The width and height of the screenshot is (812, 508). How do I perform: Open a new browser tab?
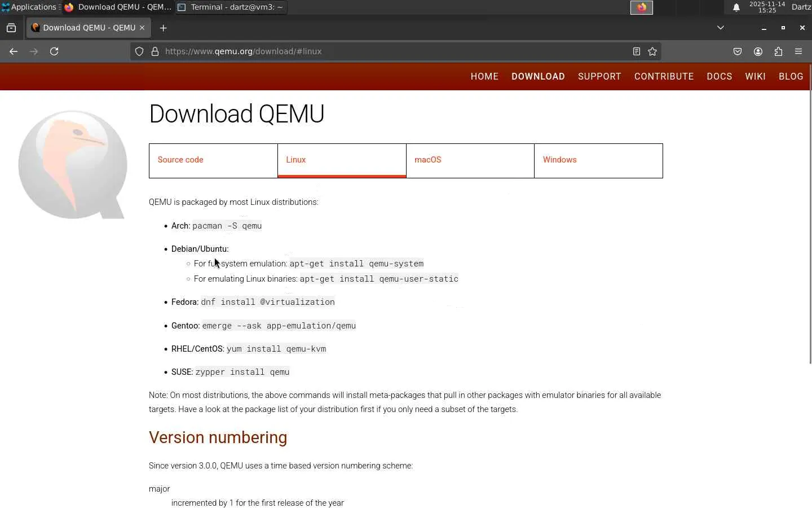click(x=164, y=28)
